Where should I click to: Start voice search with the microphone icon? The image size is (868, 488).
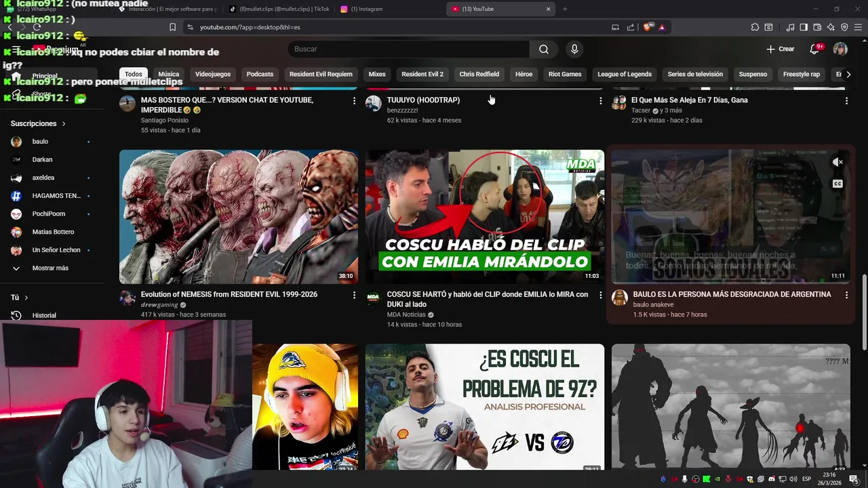click(x=574, y=49)
